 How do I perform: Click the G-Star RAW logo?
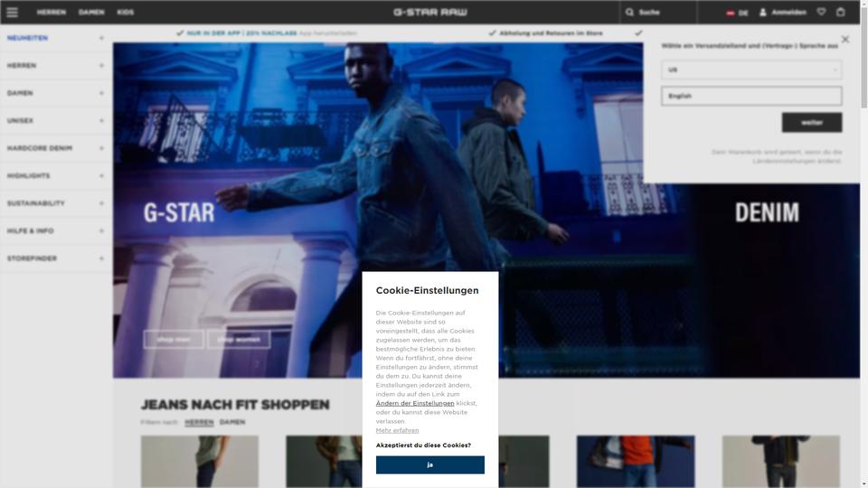pos(430,12)
